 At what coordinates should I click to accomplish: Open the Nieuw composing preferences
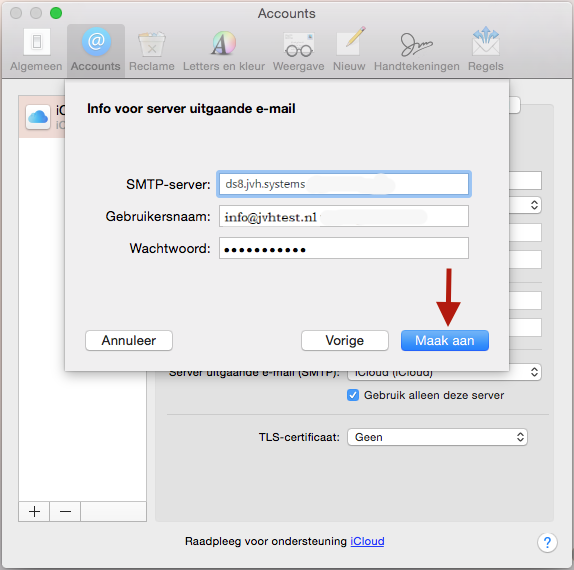[x=349, y=50]
